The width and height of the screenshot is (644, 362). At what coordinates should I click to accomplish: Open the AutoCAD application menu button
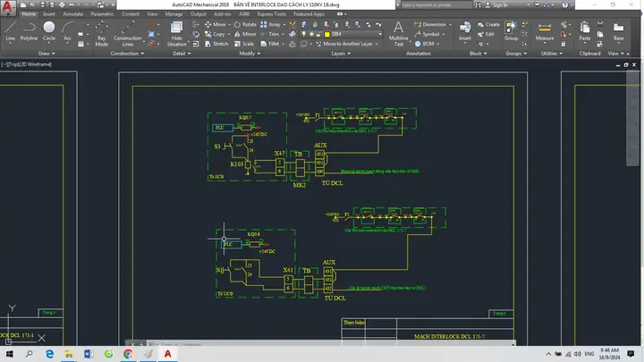8,8
